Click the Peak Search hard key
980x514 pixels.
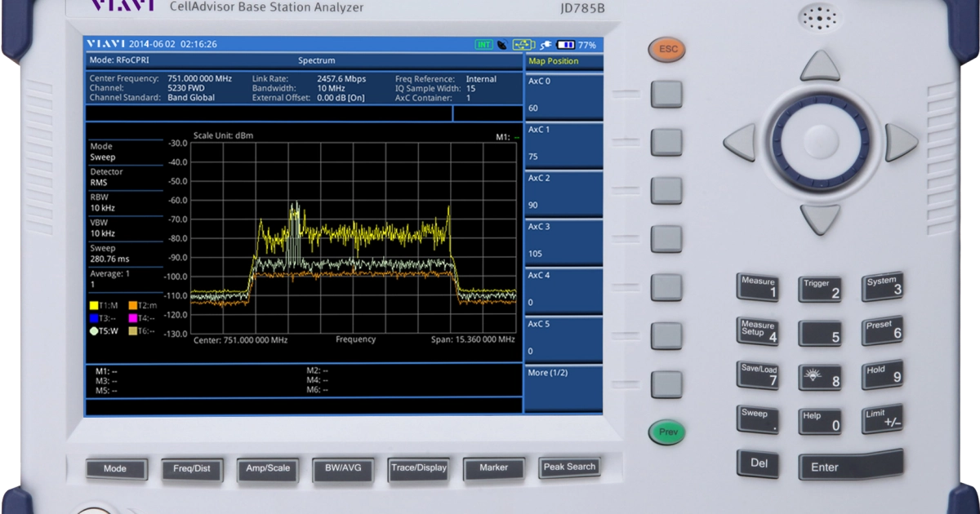tap(569, 467)
